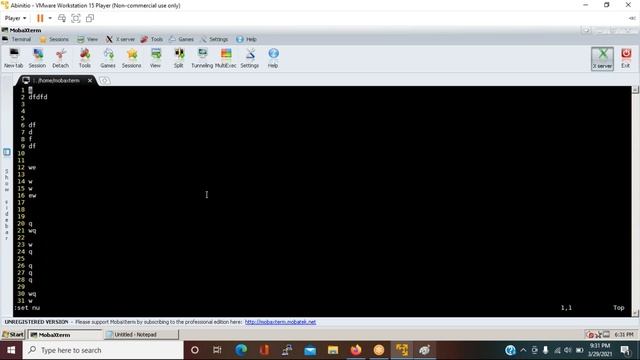Viewport: 640px width, 360px height.
Task: Click the Exit power icon
Action: tap(626, 59)
